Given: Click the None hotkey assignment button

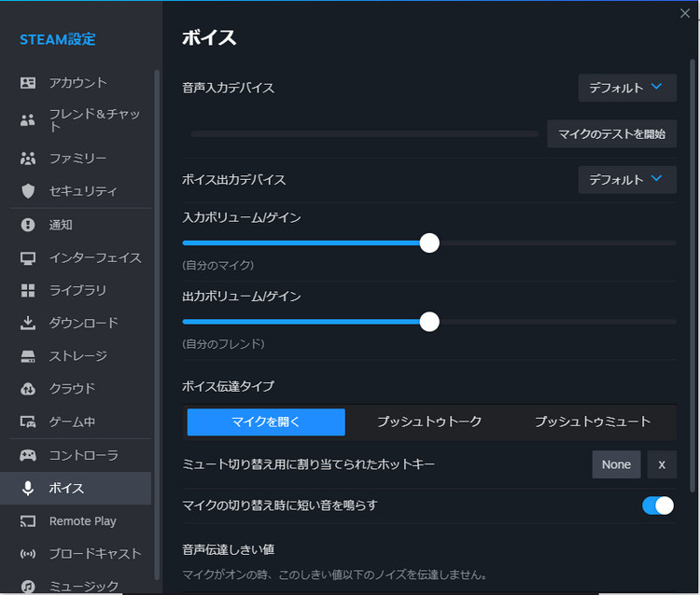Looking at the screenshot, I should (x=616, y=464).
